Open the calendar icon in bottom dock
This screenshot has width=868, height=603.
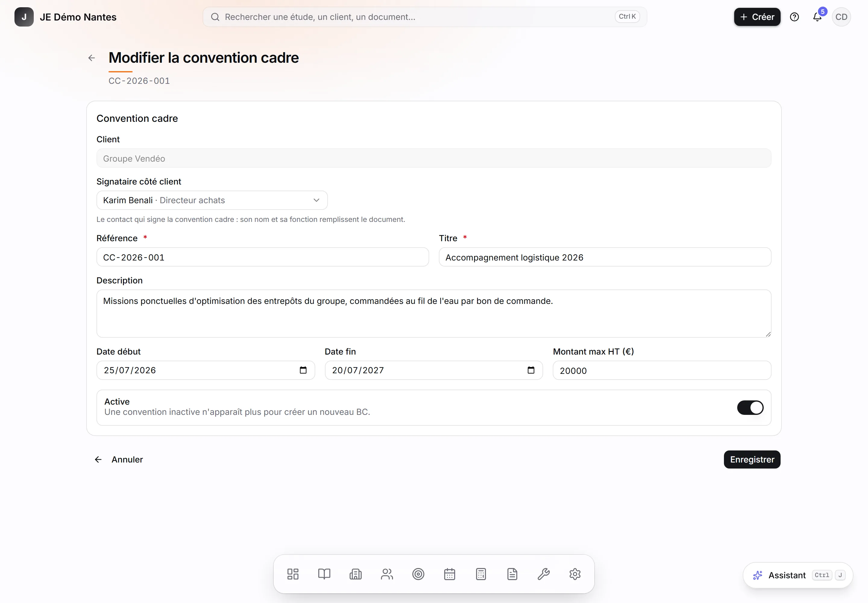[449, 574]
